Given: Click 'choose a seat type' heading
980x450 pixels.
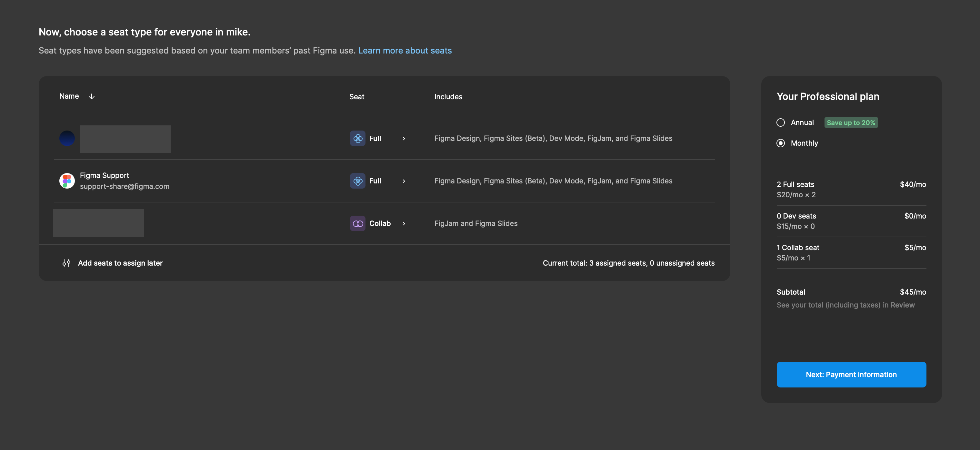Looking at the screenshot, I should tap(145, 32).
